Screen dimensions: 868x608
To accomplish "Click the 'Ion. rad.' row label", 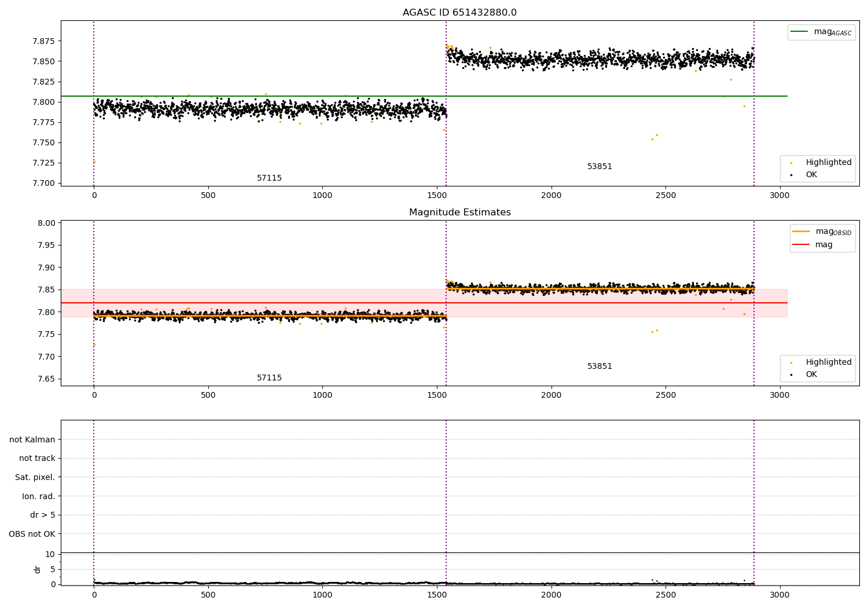I will point(39,496).
